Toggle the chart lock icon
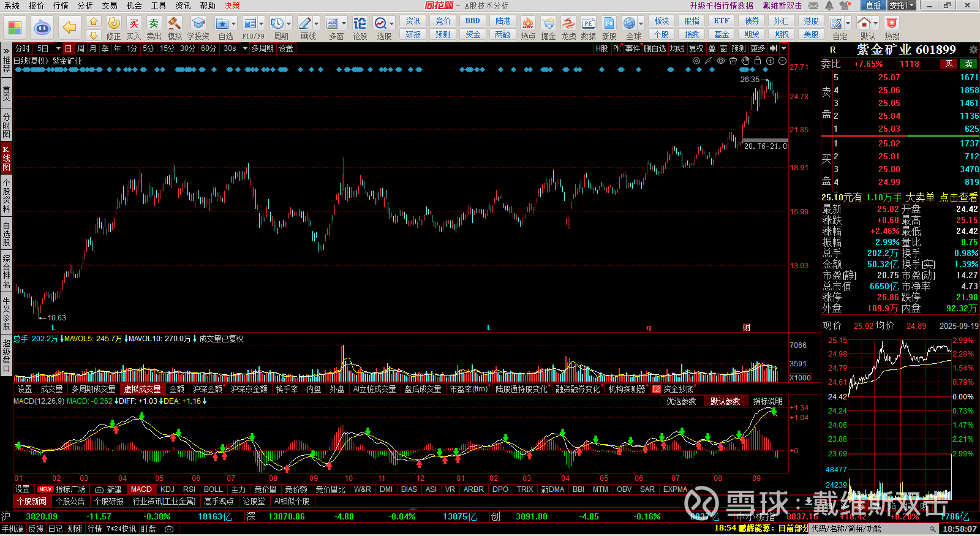Image resolution: width=980 pixels, height=536 pixels. pos(758,61)
